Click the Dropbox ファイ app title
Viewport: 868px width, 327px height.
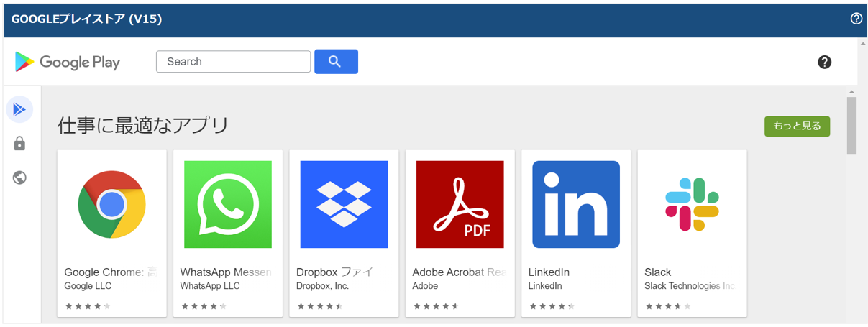pyautogui.click(x=335, y=272)
